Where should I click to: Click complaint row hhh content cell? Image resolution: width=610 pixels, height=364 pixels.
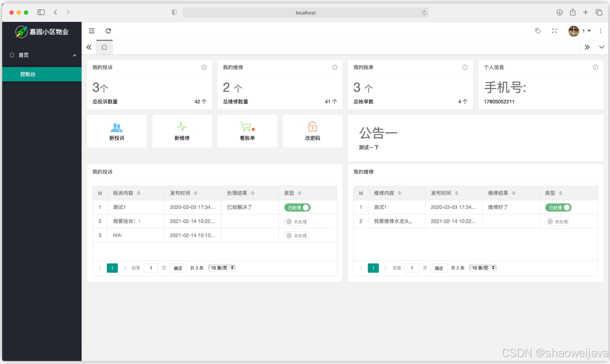click(x=136, y=235)
